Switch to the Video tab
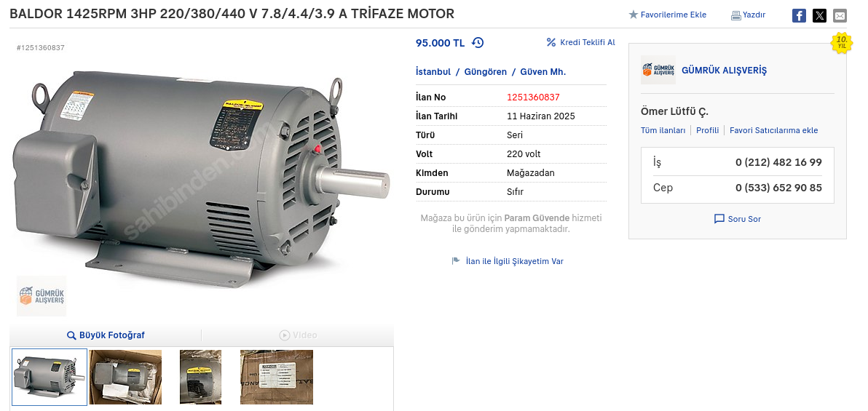 (298, 335)
